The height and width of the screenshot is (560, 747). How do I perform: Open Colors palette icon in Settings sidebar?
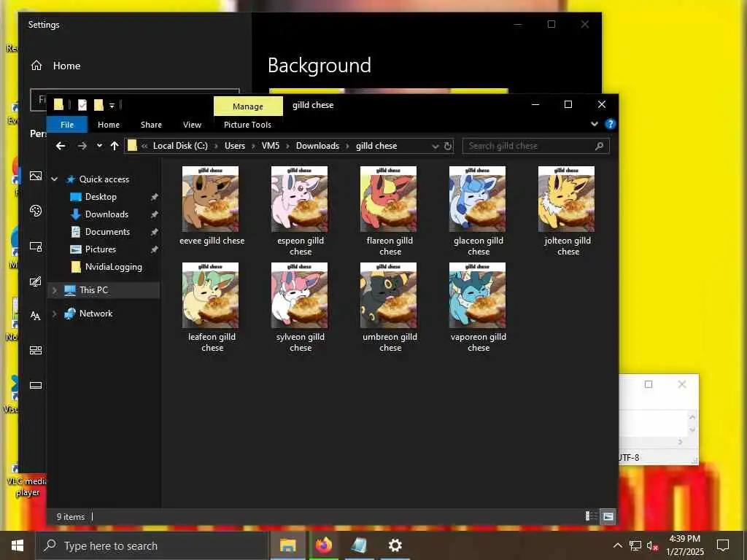coord(36,211)
